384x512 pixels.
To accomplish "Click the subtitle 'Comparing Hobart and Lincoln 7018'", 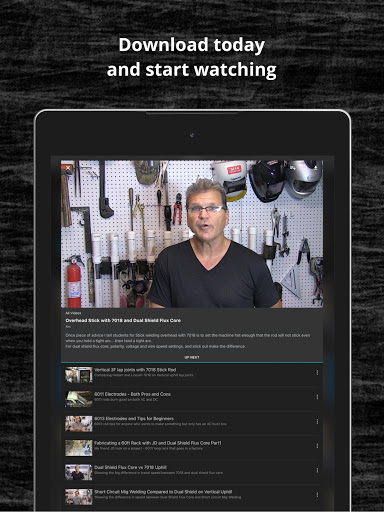I will tap(144, 375).
